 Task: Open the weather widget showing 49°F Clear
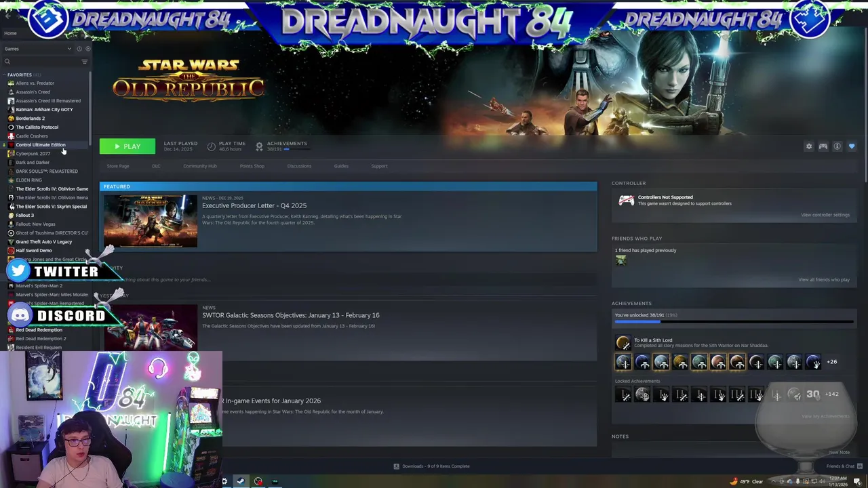(747, 481)
